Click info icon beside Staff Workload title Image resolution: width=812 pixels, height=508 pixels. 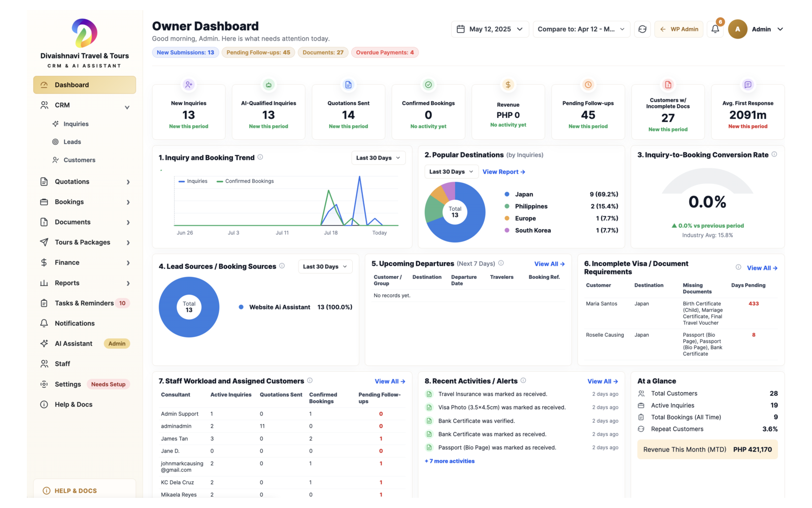(310, 380)
